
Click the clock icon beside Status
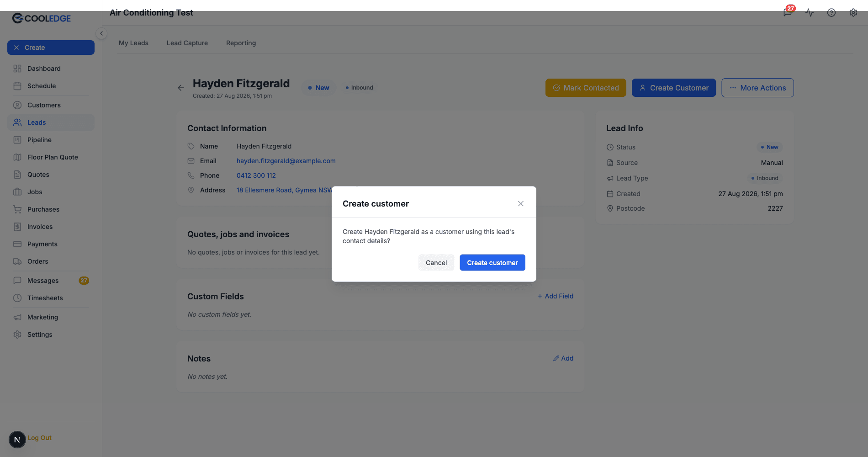click(610, 147)
